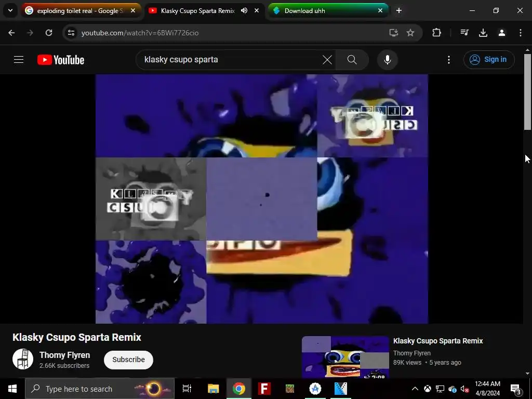Viewport: 532px width, 399px height.
Task: Open the OneDrive cloud tray icon
Action: tap(453, 389)
